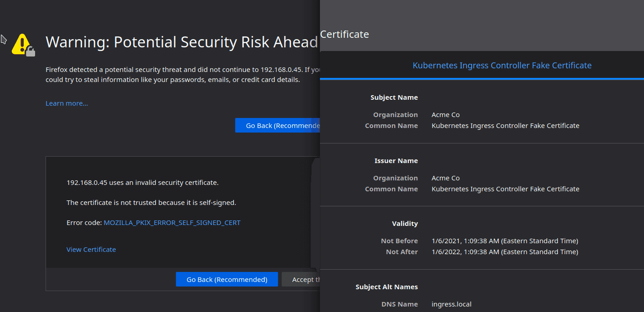Open the Learn more… link
Image resolution: width=644 pixels, height=312 pixels.
pos(67,103)
